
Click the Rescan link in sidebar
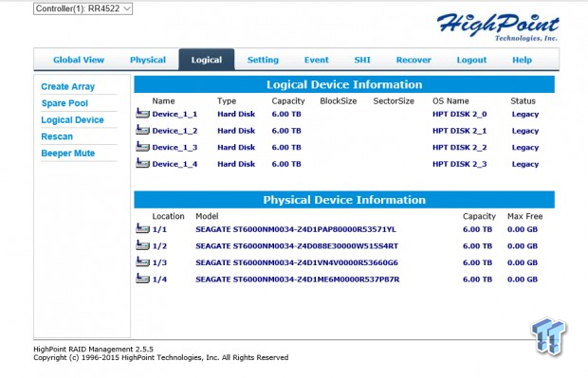(57, 136)
